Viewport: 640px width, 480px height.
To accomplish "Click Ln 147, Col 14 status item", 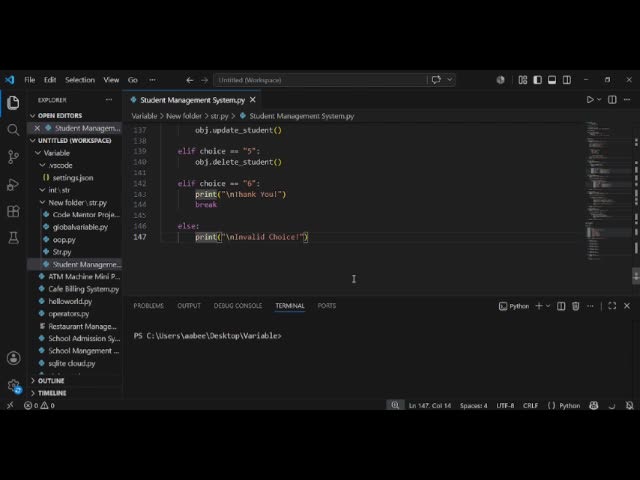I will coord(430,405).
